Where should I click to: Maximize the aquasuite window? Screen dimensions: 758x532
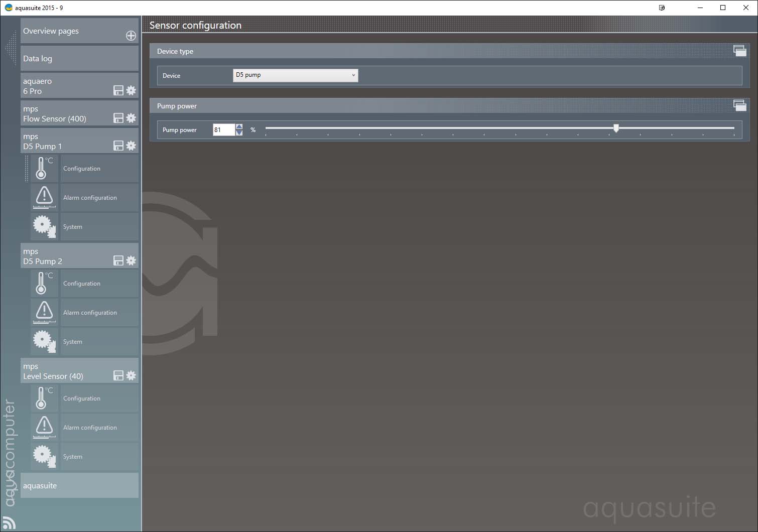click(x=723, y=8)
